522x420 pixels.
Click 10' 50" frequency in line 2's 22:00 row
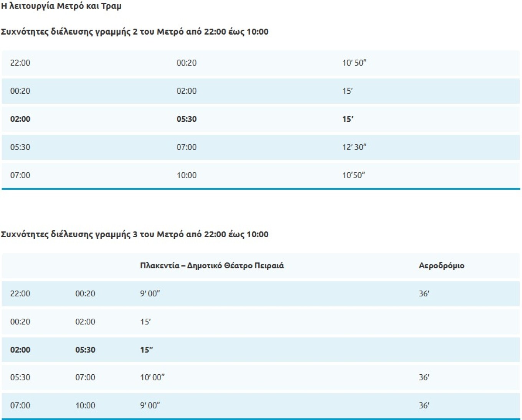click(354, 63)
